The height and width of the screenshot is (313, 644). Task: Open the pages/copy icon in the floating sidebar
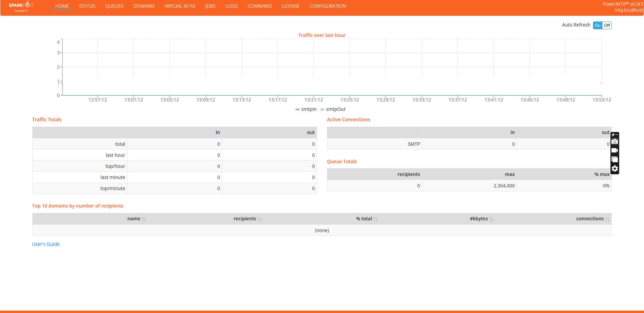click(615, 159)
